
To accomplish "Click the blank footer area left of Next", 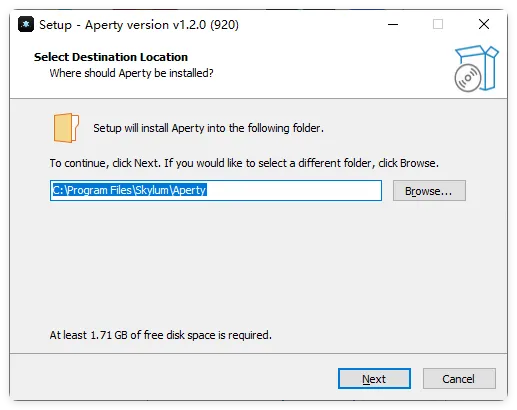I will [x=173, y=378].
